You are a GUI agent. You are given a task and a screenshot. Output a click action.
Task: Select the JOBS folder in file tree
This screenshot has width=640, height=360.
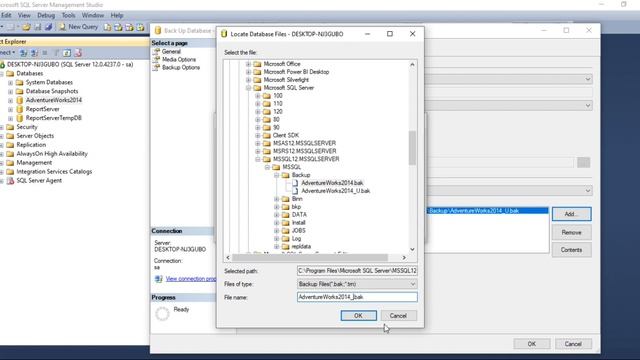[298, 231]
